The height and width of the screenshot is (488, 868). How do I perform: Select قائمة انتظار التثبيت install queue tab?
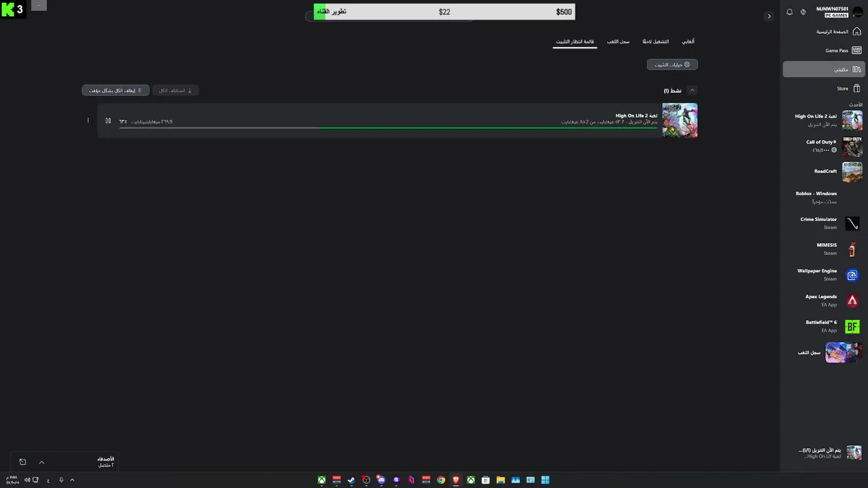(x=575, y=41)
